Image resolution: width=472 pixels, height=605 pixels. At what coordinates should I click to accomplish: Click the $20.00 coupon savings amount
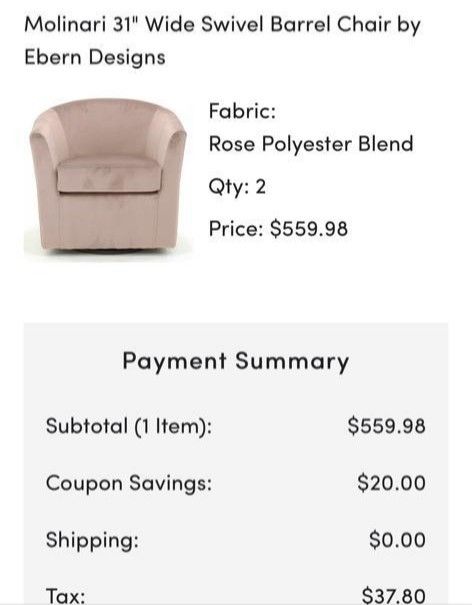click(x=392, y=483)
